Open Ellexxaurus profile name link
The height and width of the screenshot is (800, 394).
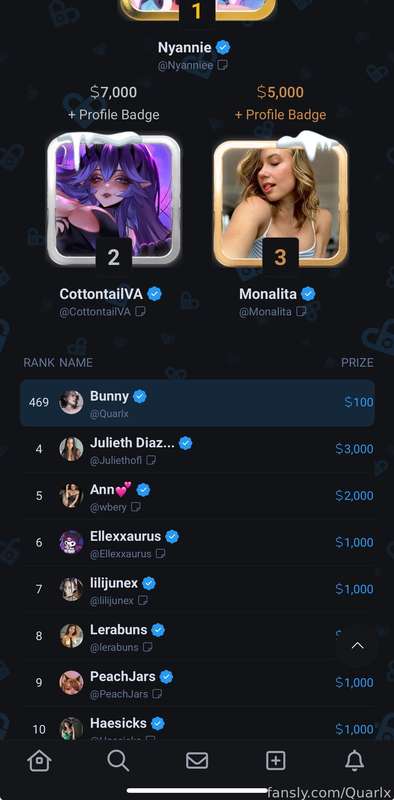tap(126, 536)
